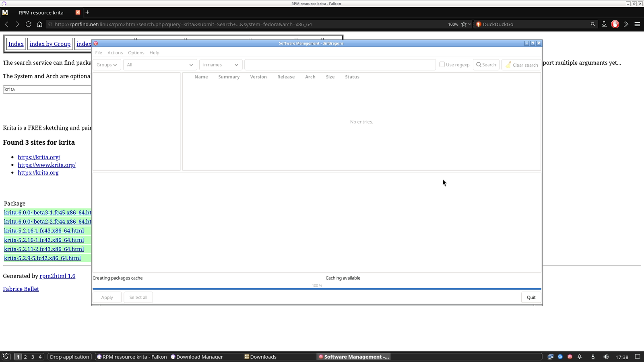644x362 pixels.
Task: Click the Select all button
Action: (x=138, y=297)
